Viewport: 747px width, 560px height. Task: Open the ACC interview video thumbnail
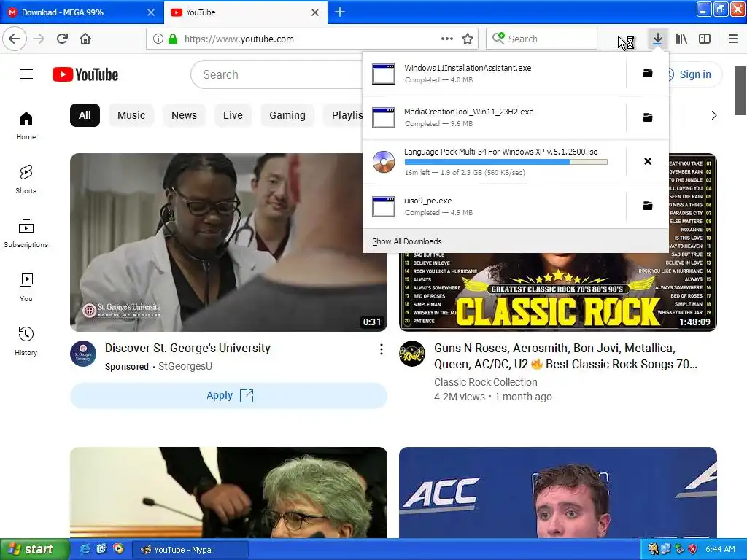pos(558,492)
